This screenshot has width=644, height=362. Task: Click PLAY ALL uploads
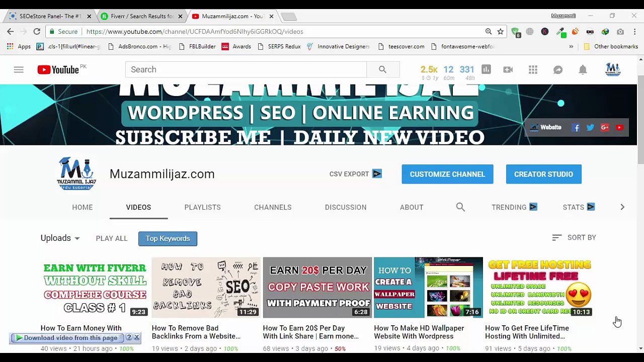[112, 238]
